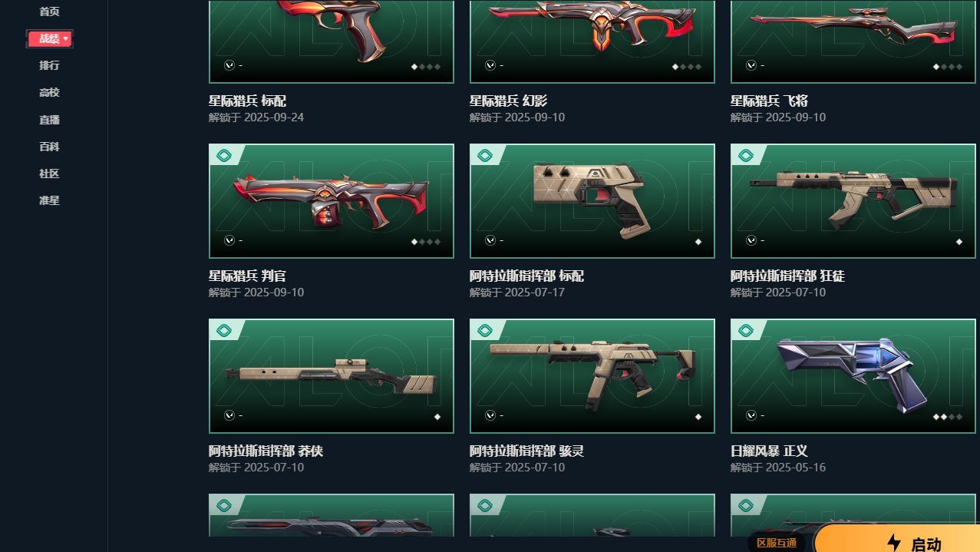Open the 日耀风暴 正义 pistol thumbnail
This screenshot has height=552, width=980.
(x=853, y=376)
